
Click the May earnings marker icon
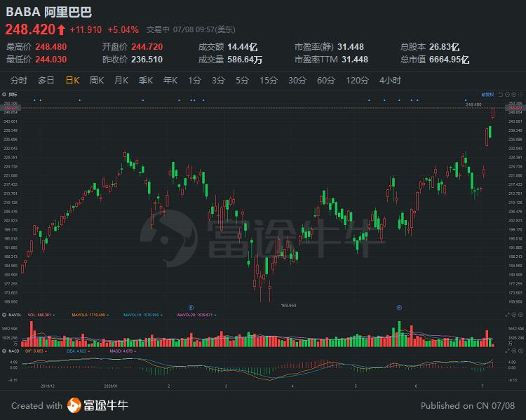point(399,308)
